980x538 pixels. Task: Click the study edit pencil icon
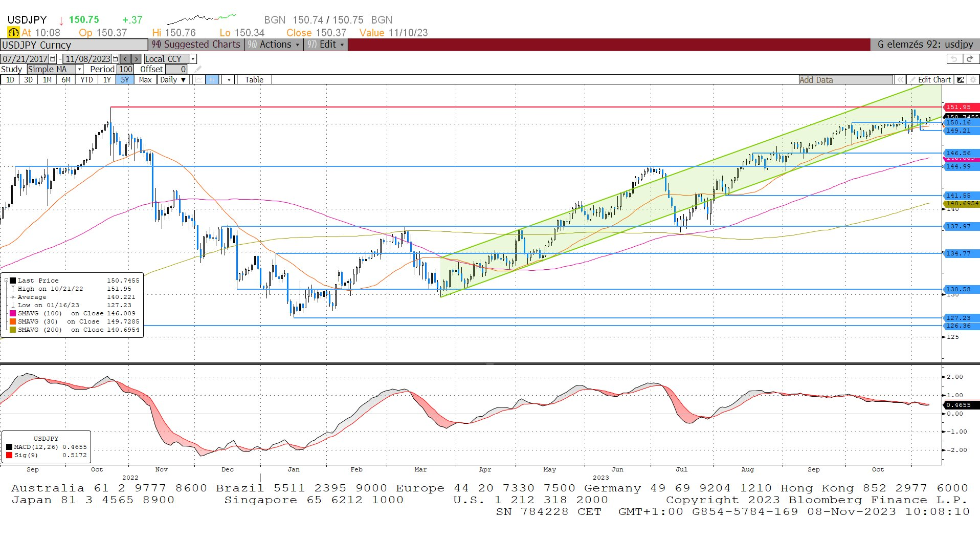click(198, 69)
